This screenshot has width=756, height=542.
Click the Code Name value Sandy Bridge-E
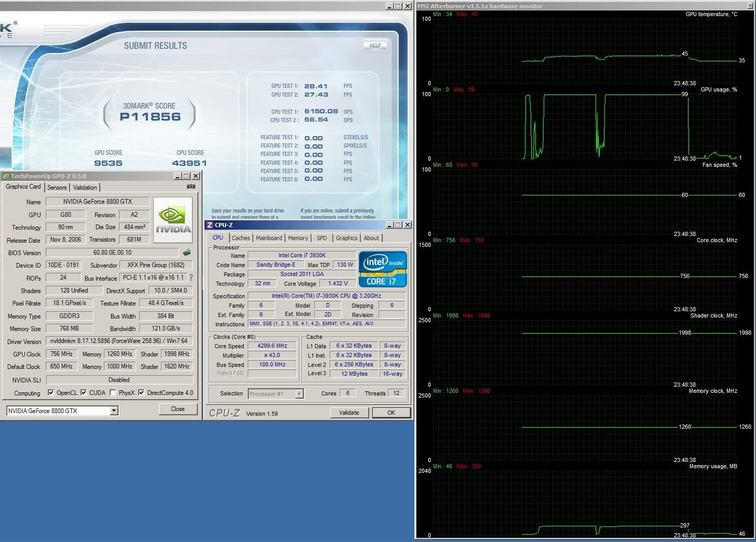tap(276, 265)
